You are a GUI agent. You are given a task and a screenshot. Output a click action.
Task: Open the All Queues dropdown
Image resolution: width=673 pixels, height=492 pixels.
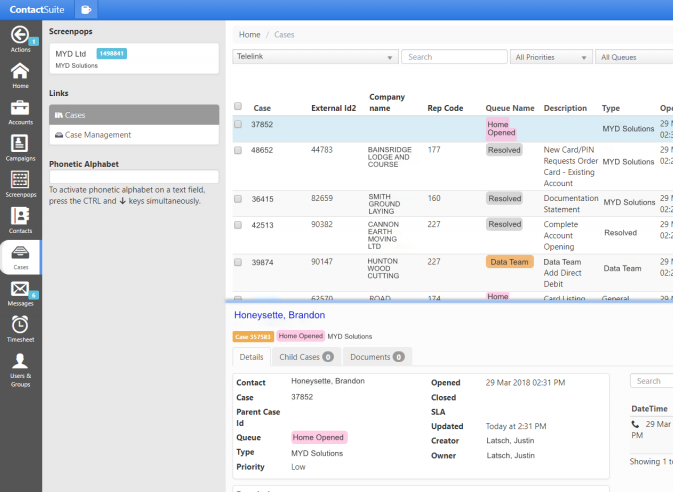(x=634, y=57)
